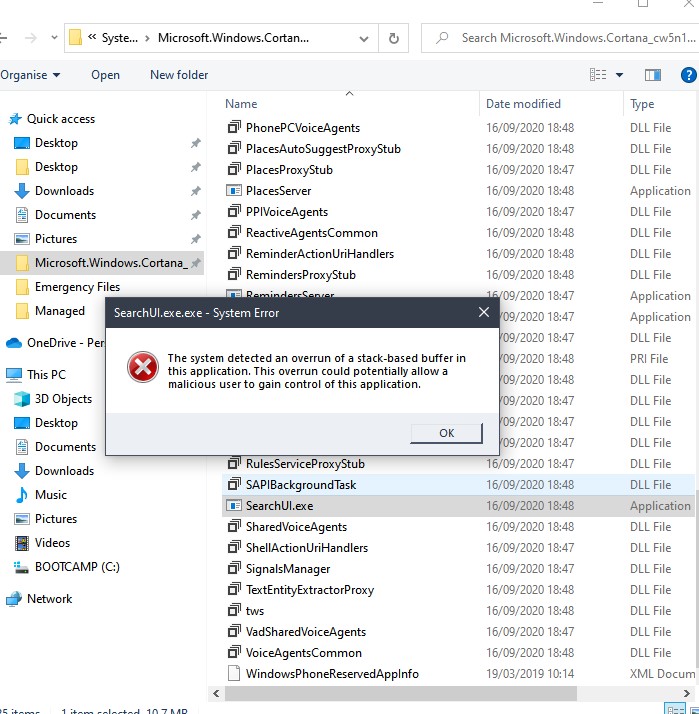Open Music under This PC
This screenshot has height=714, width=699.
[51, 495]
